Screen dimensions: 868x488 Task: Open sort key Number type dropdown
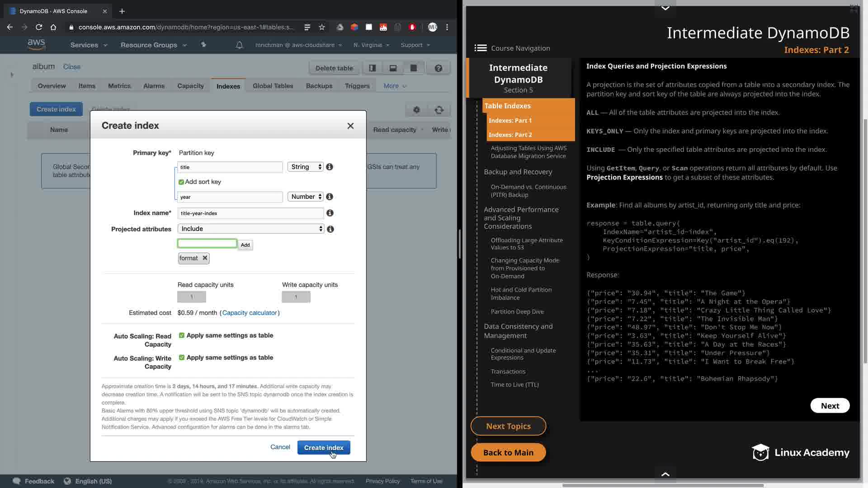(306, 197)
